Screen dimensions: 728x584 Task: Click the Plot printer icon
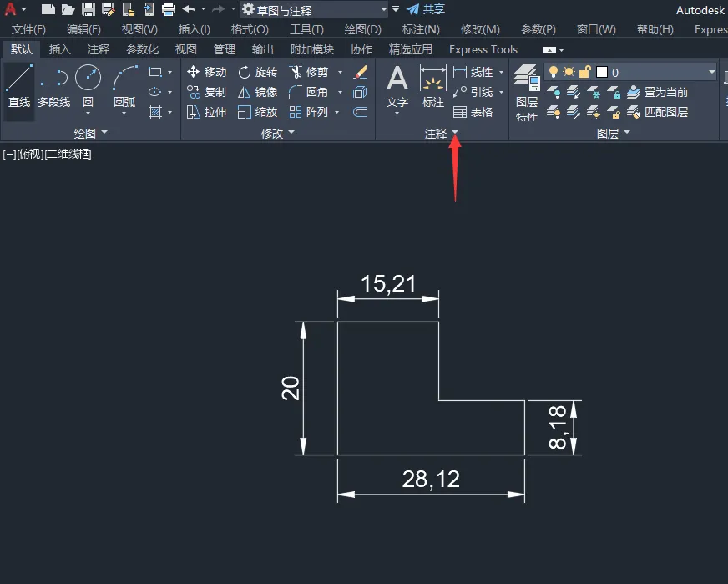168,9
